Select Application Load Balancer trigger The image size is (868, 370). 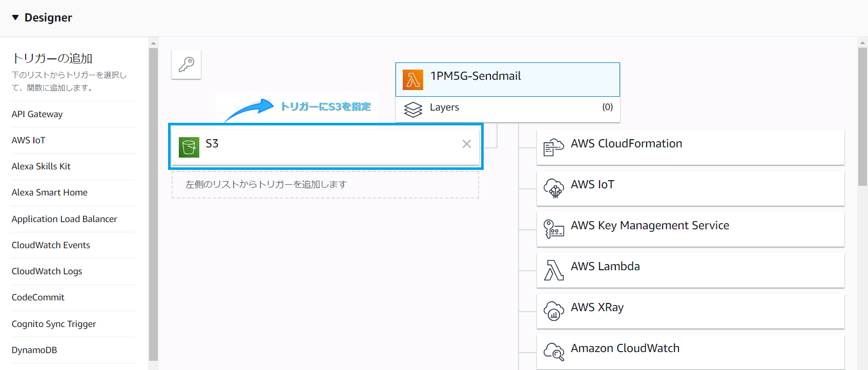point(64,219)
